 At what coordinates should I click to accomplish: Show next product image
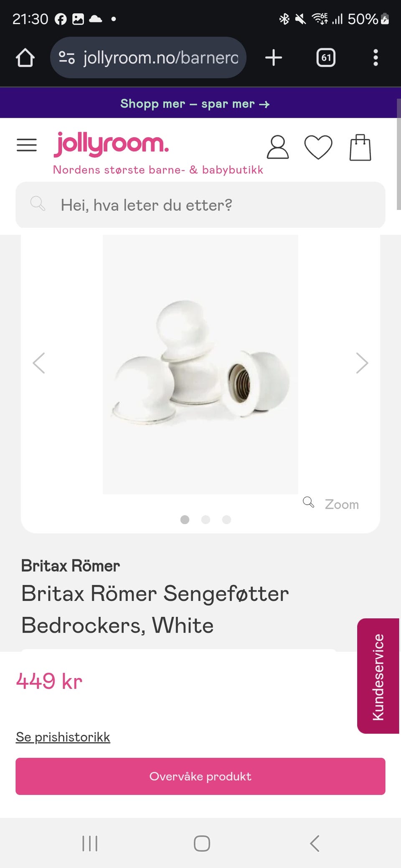tap(362, 363)
